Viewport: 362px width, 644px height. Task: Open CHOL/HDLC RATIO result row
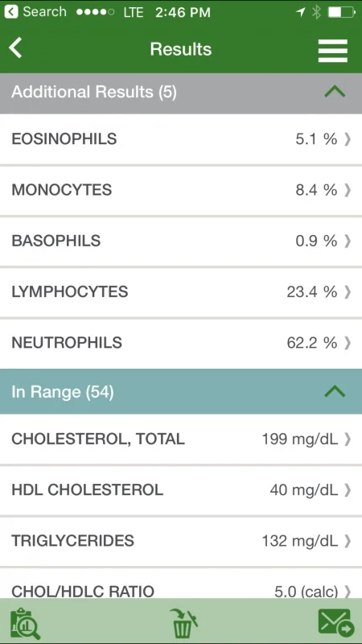[x=181, y=583]
